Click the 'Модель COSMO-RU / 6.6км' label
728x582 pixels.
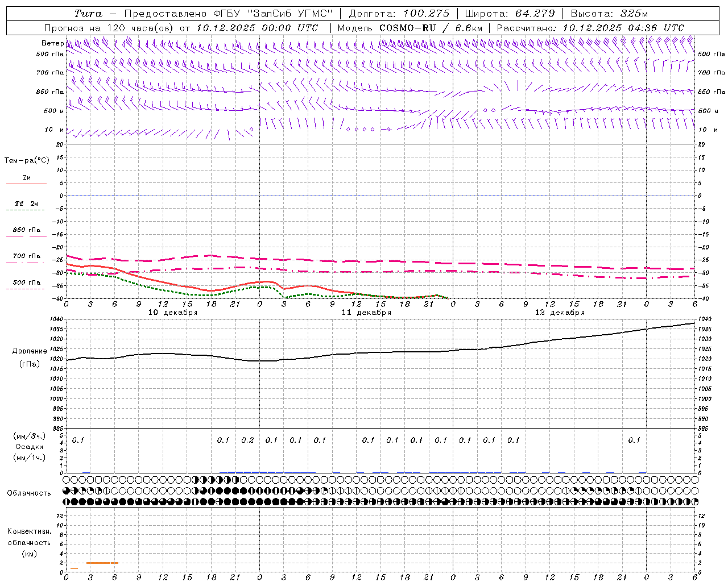[409, 28]
